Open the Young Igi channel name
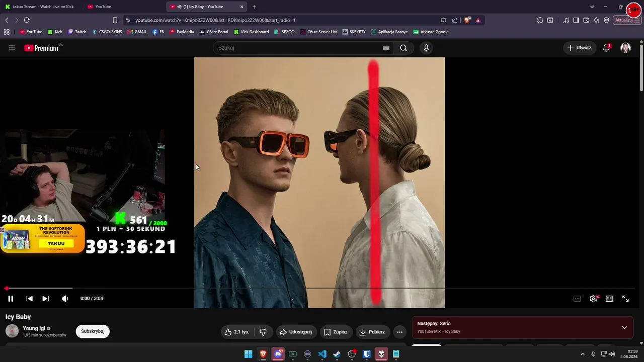 (x=34, y=328)
